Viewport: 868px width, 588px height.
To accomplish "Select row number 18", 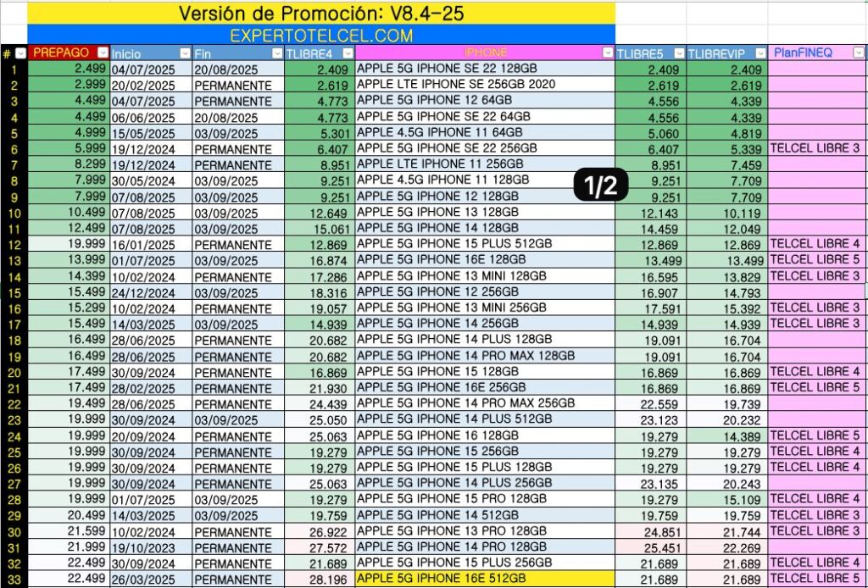I will click(14, 341).
